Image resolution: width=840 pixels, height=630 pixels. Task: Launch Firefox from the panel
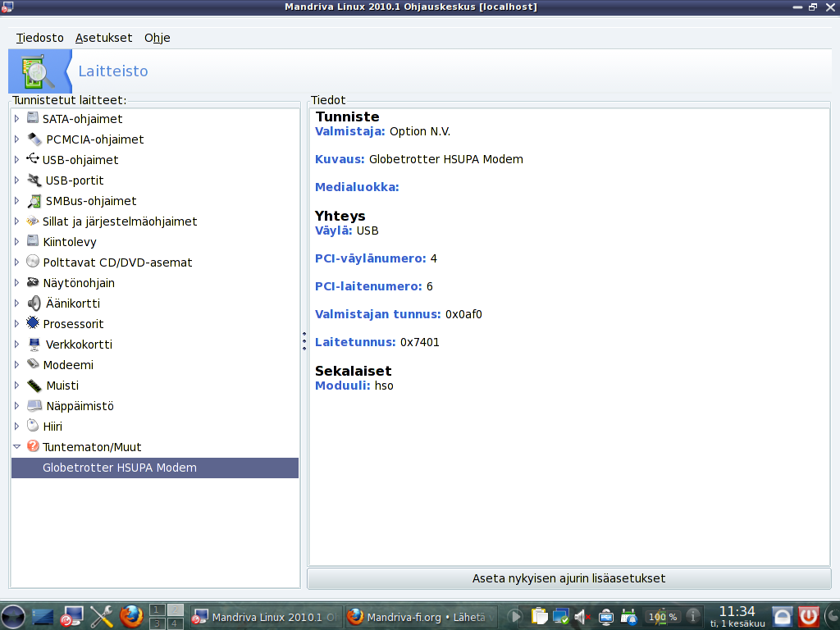point(131,617)
